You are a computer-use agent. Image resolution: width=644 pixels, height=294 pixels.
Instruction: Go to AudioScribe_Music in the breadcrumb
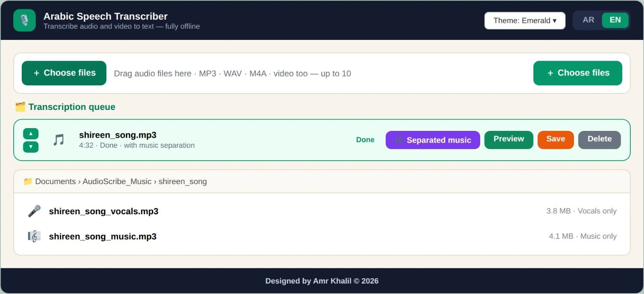[x=117, y=182]
